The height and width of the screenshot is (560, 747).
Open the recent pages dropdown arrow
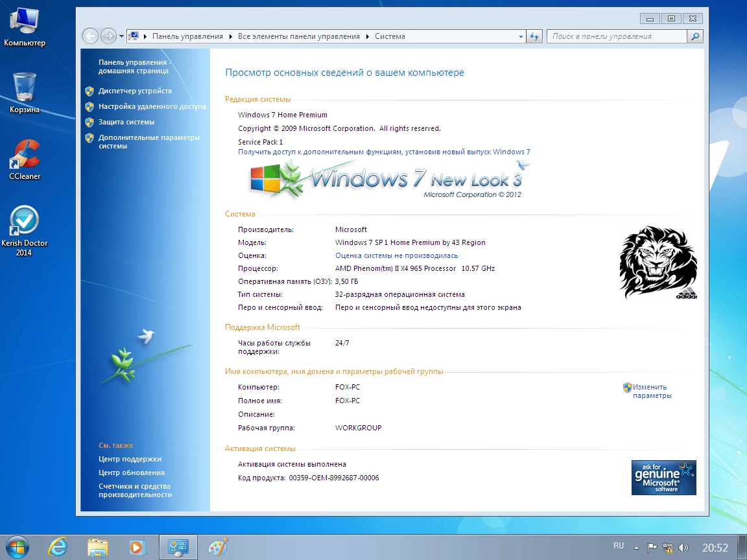pyautogui.click(x=121, y=36)
